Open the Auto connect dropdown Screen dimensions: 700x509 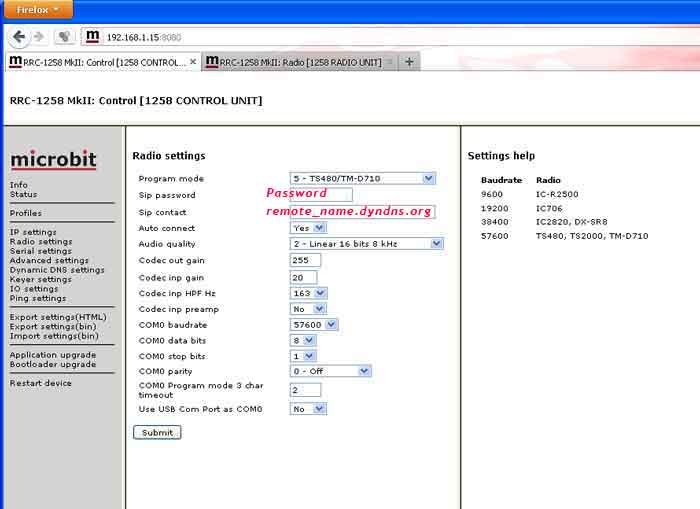click(308, 228)
